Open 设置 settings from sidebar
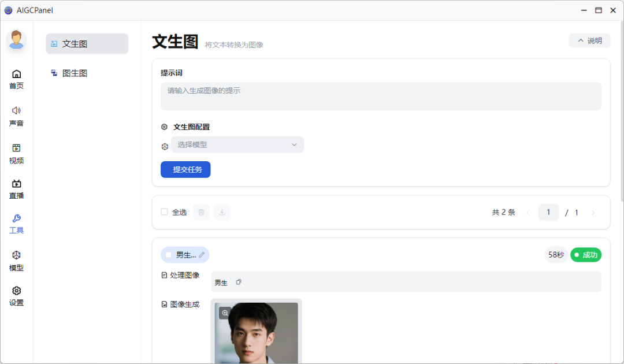This screenshot has width=624, height=364. [16, 295]
